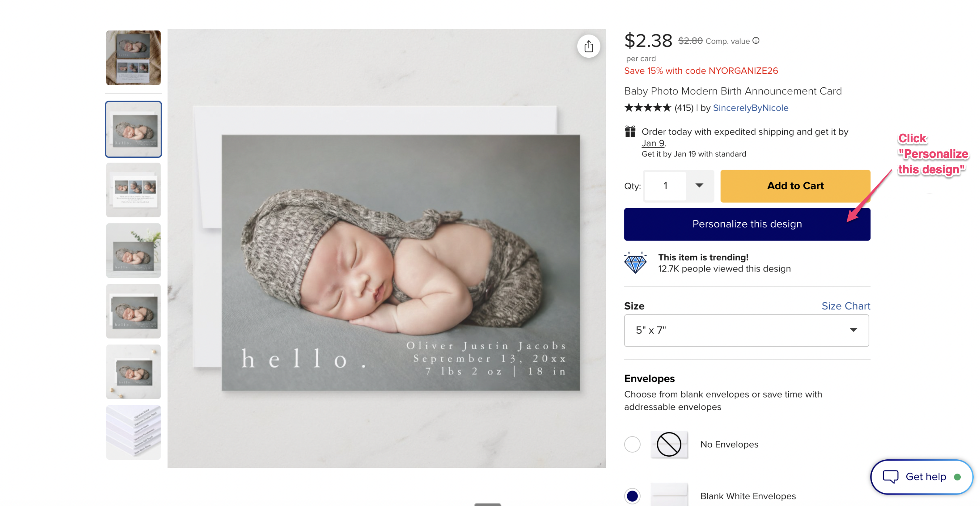Click the trending diamond icon
This screenshot has width=980, height=506.
tap(635, 262)
